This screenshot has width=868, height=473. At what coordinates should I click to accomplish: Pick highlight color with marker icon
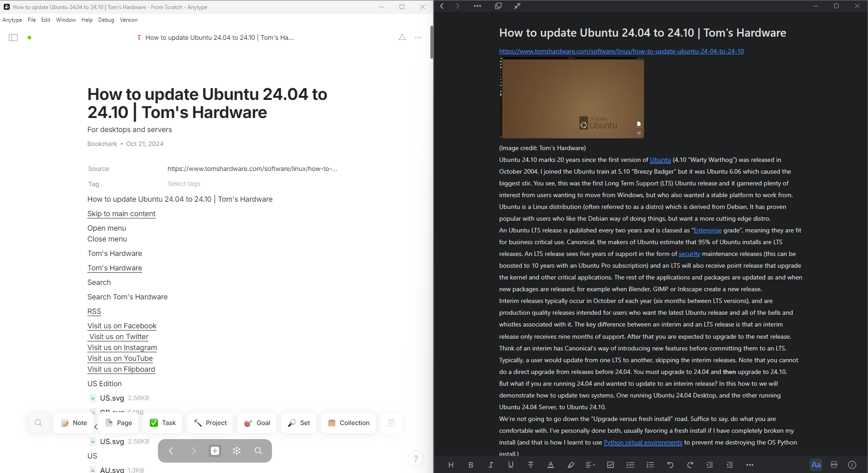(571, 465)
